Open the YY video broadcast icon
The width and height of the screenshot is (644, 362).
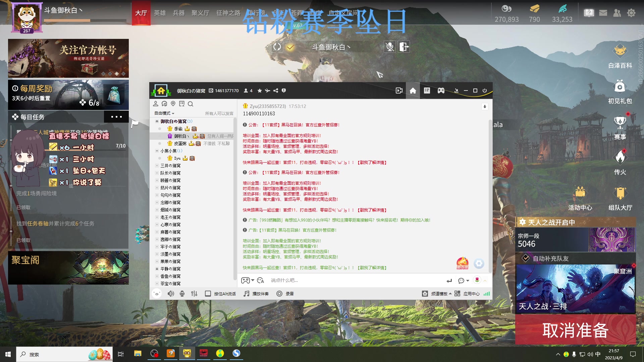coord(399,90)
